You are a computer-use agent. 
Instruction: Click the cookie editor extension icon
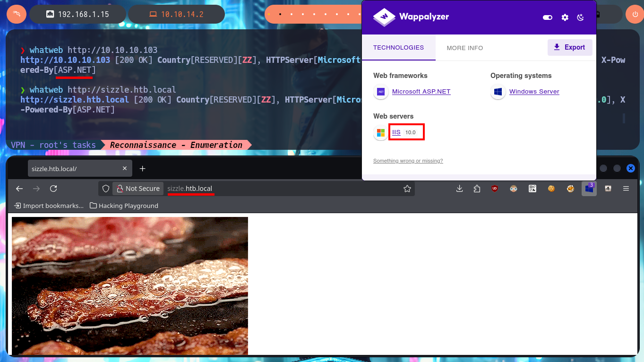[551, 189]
